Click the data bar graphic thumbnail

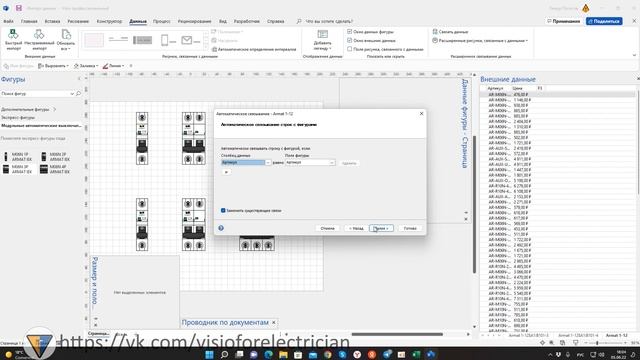[x=142, y=40]
